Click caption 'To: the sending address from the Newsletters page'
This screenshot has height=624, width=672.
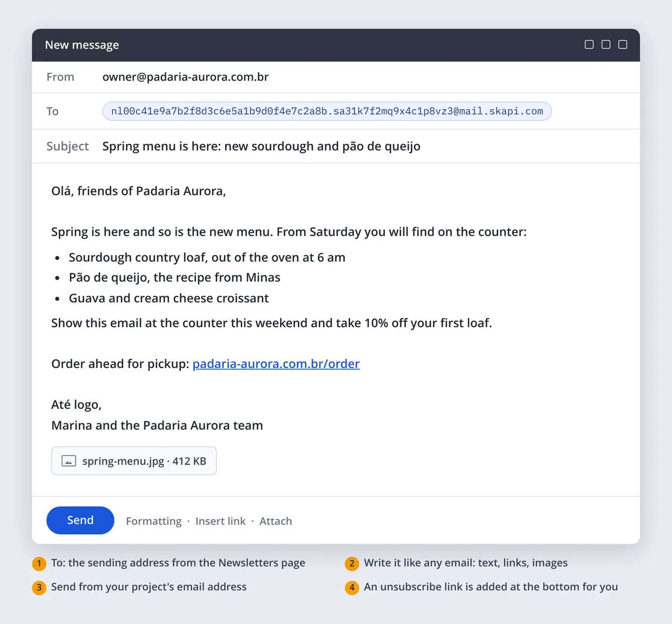point(178,563)
